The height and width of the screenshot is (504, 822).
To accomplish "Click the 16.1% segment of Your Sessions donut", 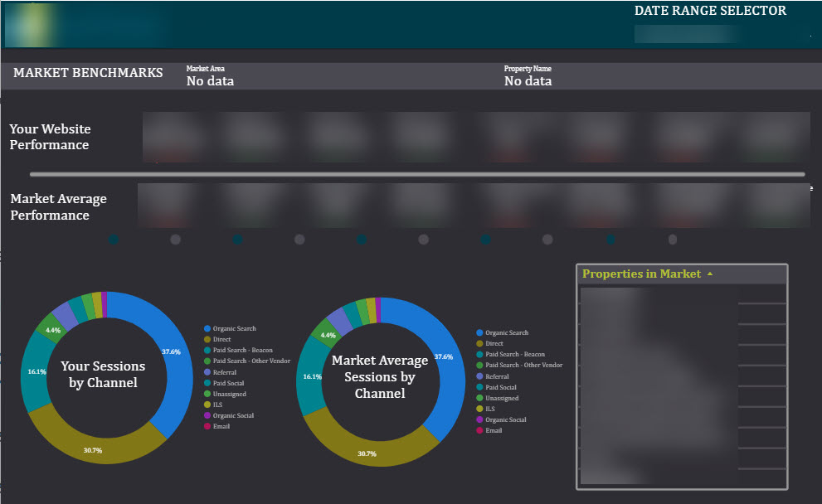I will [x=33, y=373].
